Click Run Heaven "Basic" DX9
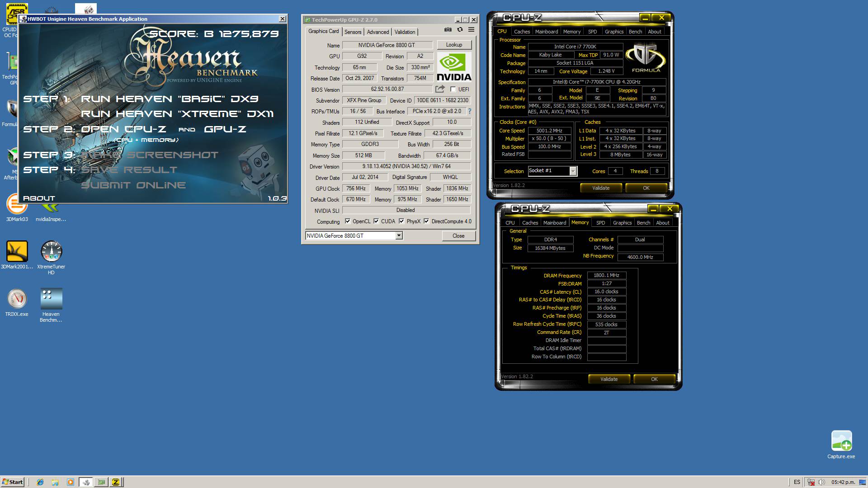 pos(170,99)
